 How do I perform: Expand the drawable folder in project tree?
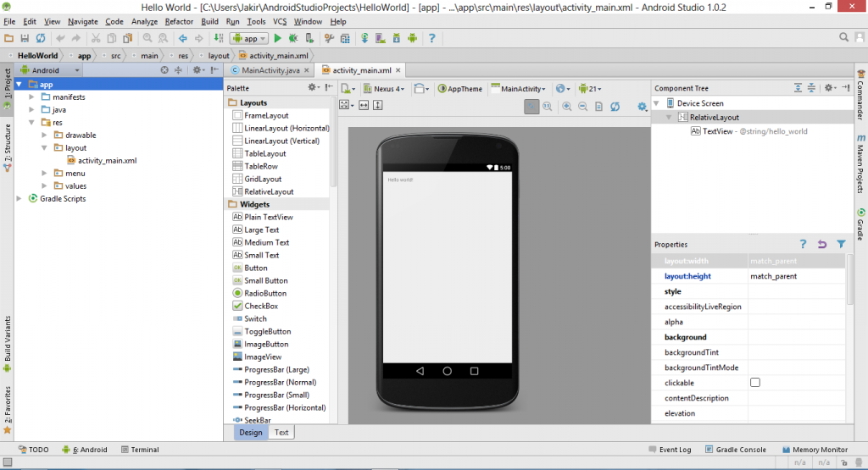[x=45, y=135]
